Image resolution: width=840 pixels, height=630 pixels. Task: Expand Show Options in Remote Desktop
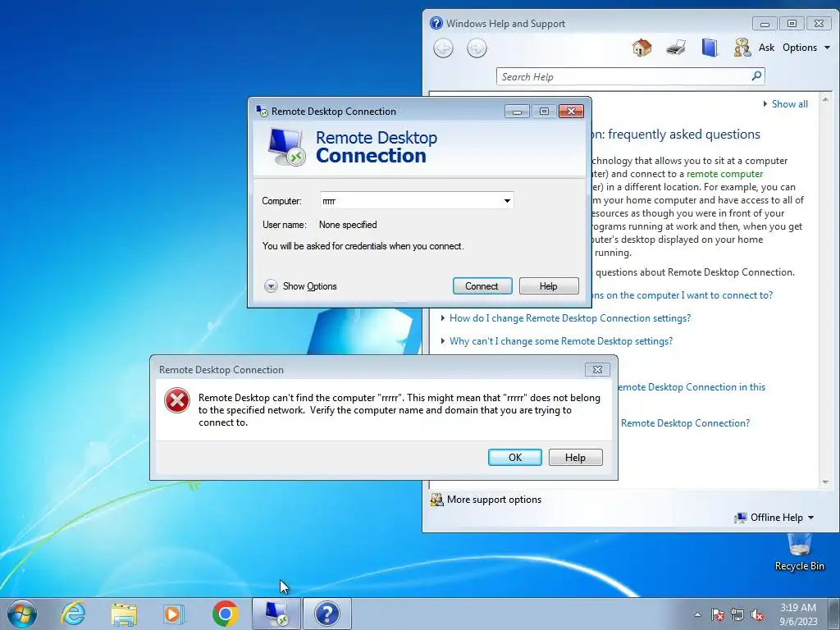click(x=300, y=286)
